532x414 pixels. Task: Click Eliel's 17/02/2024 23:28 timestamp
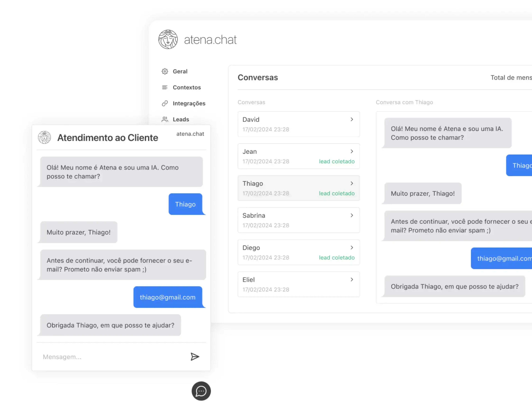click(x=266, y=290)
